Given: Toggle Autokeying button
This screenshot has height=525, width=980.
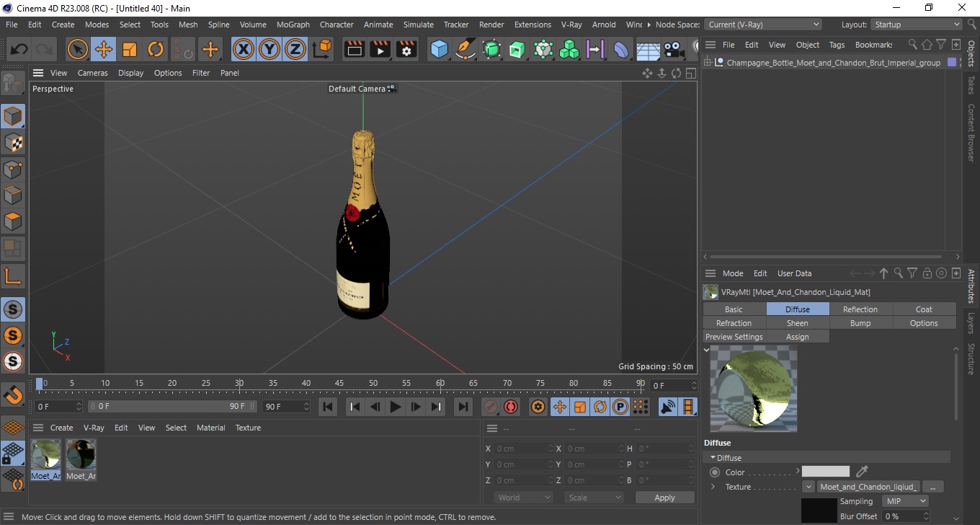Looking at the screenshot, I should pos(511,407).
